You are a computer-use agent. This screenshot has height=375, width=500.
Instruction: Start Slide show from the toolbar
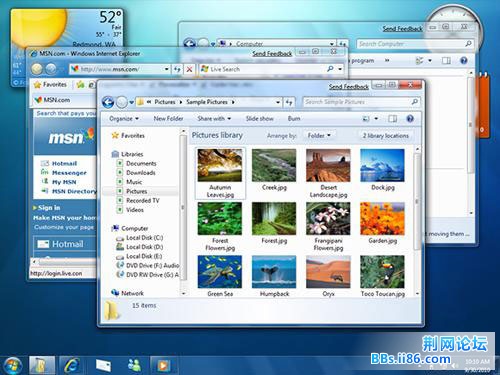tap(260, 119)
